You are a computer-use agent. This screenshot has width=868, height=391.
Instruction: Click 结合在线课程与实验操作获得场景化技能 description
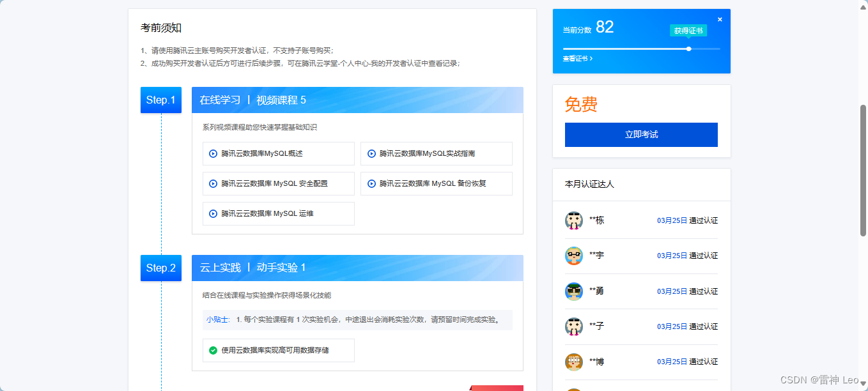(x=267, y=295)
